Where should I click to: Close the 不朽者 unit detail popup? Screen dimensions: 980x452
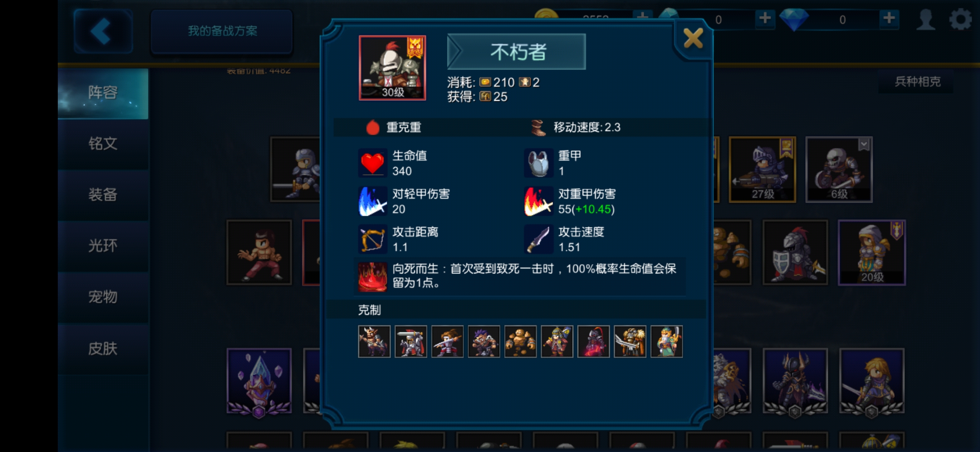(x=693, y=39)
